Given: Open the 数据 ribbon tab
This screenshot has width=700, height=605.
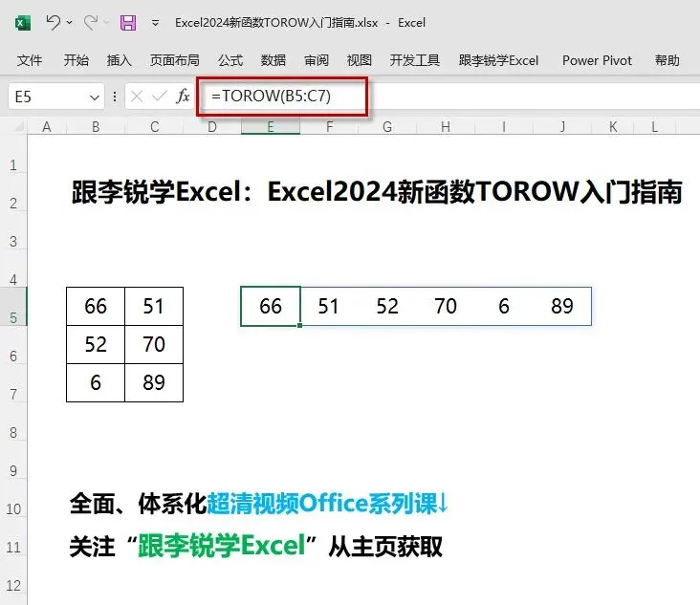Looking at the screenshot, I should (x=273, y=60).
